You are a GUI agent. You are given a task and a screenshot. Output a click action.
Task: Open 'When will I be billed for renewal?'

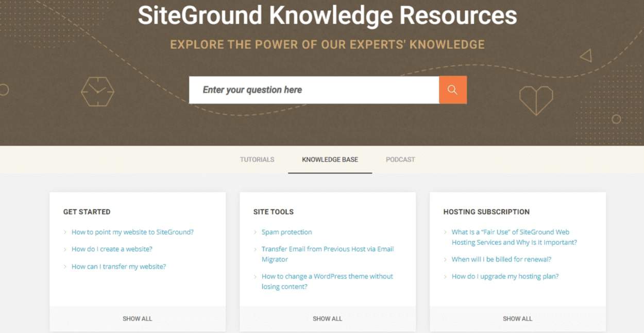coord(501,259)
